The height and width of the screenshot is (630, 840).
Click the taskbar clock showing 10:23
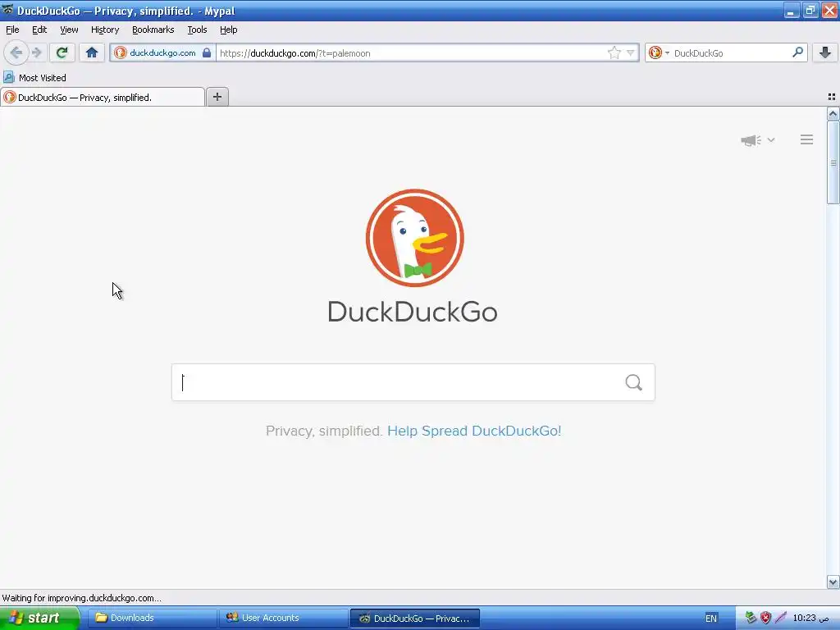[x=810, y=618]
